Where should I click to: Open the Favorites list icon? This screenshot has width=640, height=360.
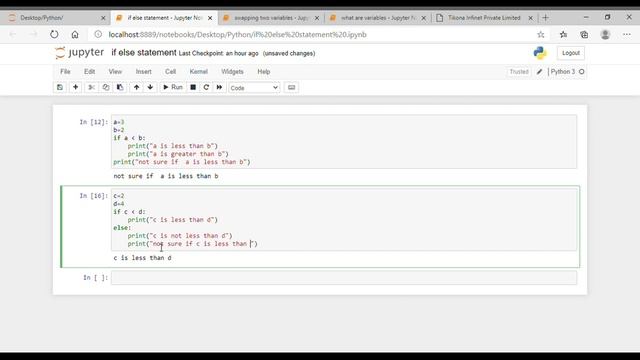pos(563,35)
